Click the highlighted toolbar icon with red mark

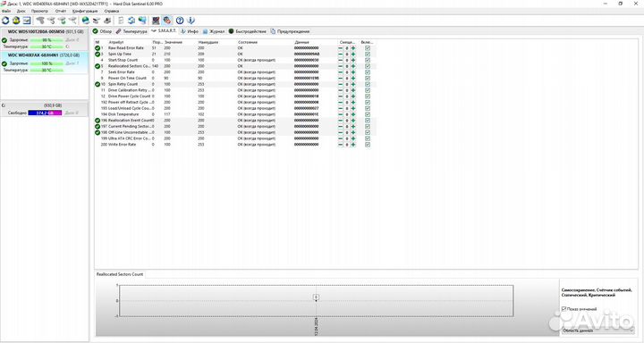166,21
